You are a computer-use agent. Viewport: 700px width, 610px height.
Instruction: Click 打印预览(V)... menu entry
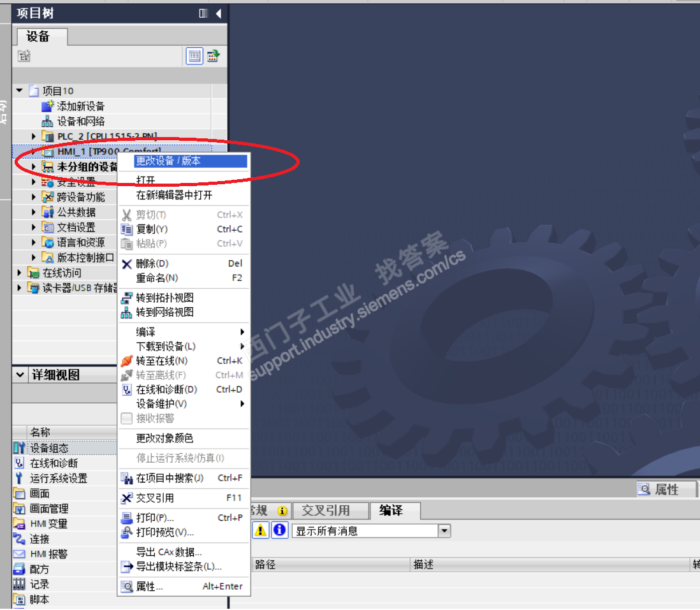[164, 532]
